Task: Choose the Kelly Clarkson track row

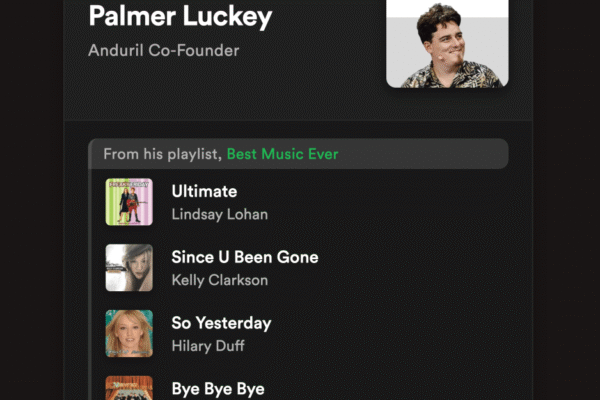Action: point(300,268)
